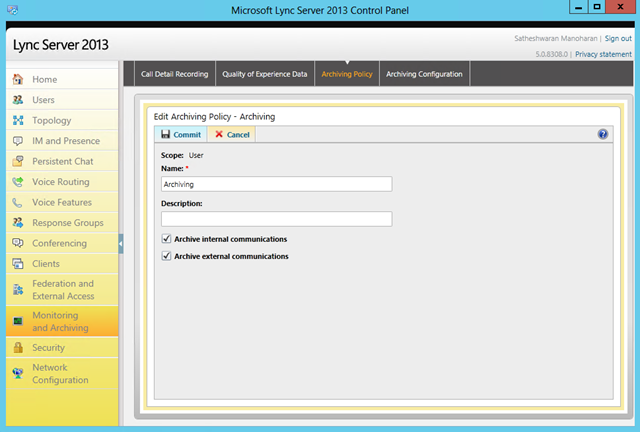
Task: Go to Topology section
Action: (62, 120)
